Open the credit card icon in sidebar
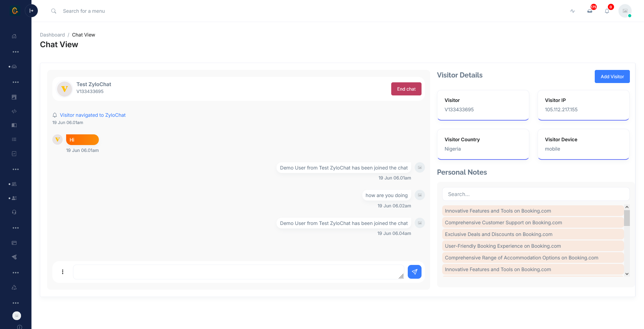The height and width of the screenshot is (329, 644). click(x=14, y=243)
